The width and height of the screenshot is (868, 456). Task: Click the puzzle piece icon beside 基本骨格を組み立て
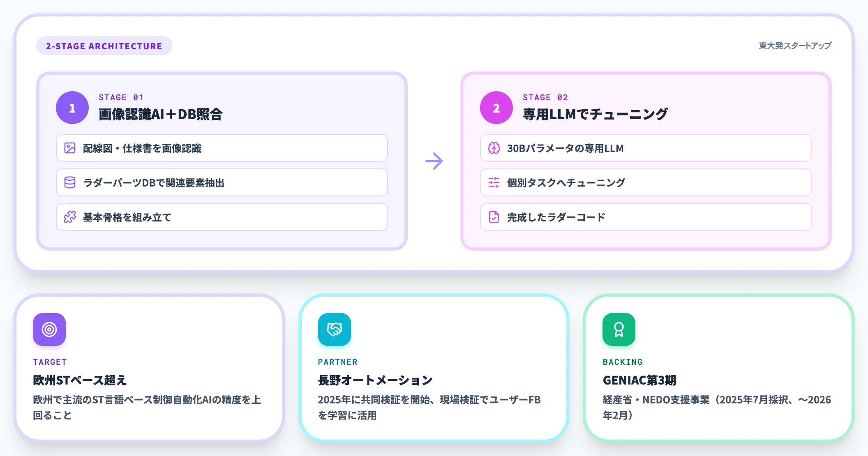[x=70, y=217]
